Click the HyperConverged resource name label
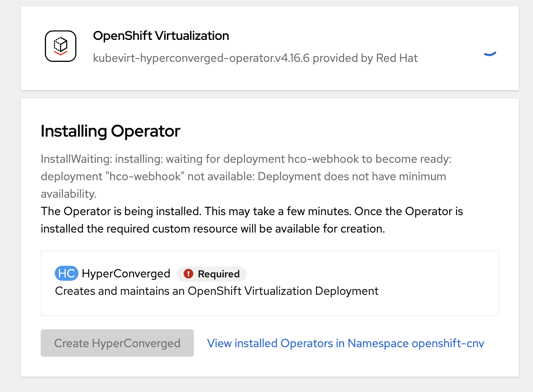Viewport: 533px width, 392px height. (126, 274)
